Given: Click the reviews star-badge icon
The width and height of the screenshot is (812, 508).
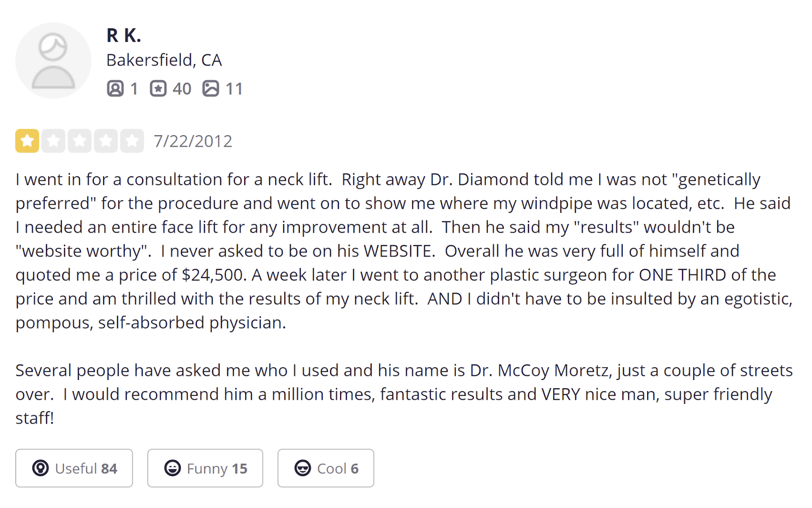Looking at the screenshot, I should click(158, 88).
